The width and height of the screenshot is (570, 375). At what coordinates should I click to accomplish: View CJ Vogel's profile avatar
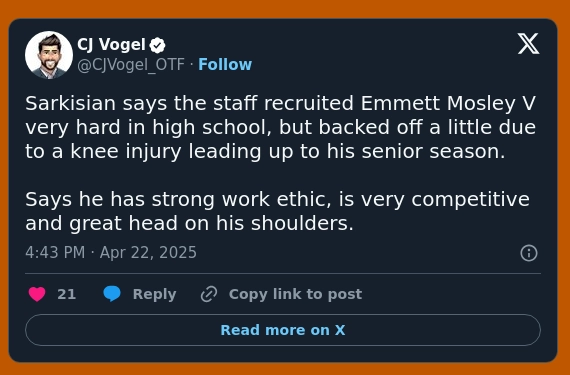[x=49, y=55]
